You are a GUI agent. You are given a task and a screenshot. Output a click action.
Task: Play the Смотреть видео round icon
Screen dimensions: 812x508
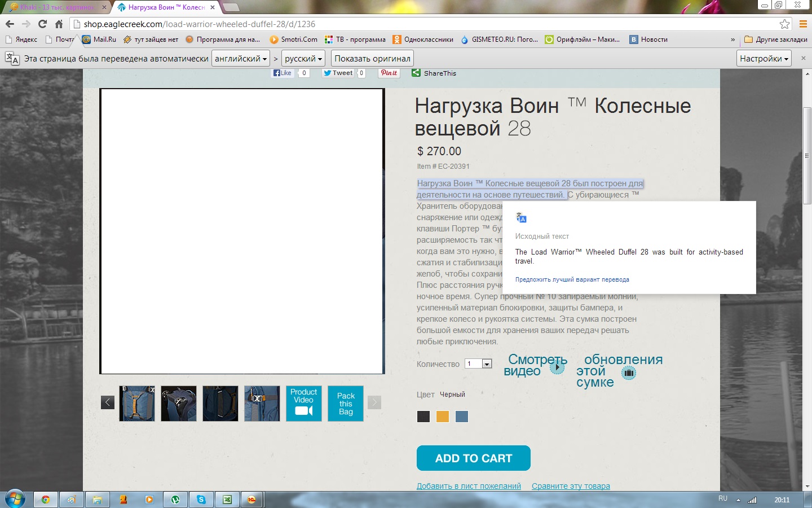pos(557,367)
